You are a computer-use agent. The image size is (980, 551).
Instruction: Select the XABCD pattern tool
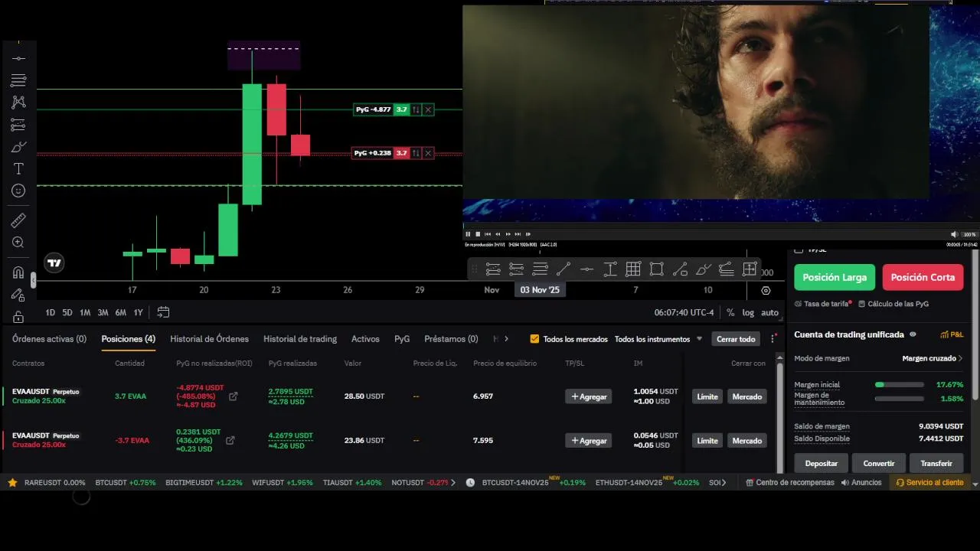pyautogui.click(x=18, y=102)
